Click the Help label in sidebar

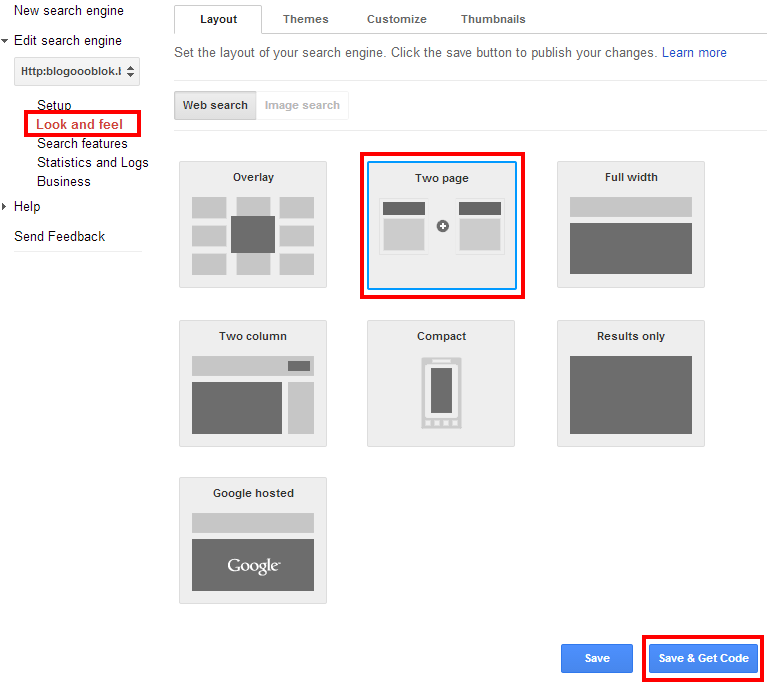[27, 206]
